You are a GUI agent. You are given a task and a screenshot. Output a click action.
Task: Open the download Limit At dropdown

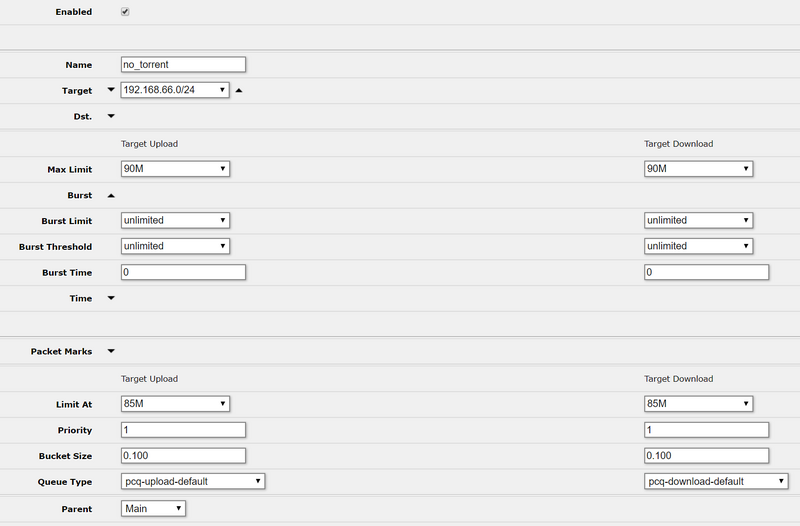[x=698, y=404]
